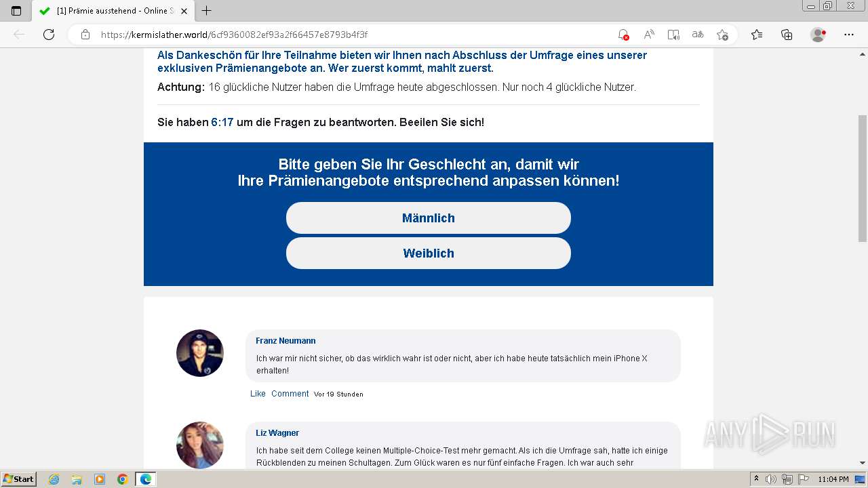Add this page to favorites
Image resolution: width=868 pixels, height=488 pixels.
pos(722,35)
